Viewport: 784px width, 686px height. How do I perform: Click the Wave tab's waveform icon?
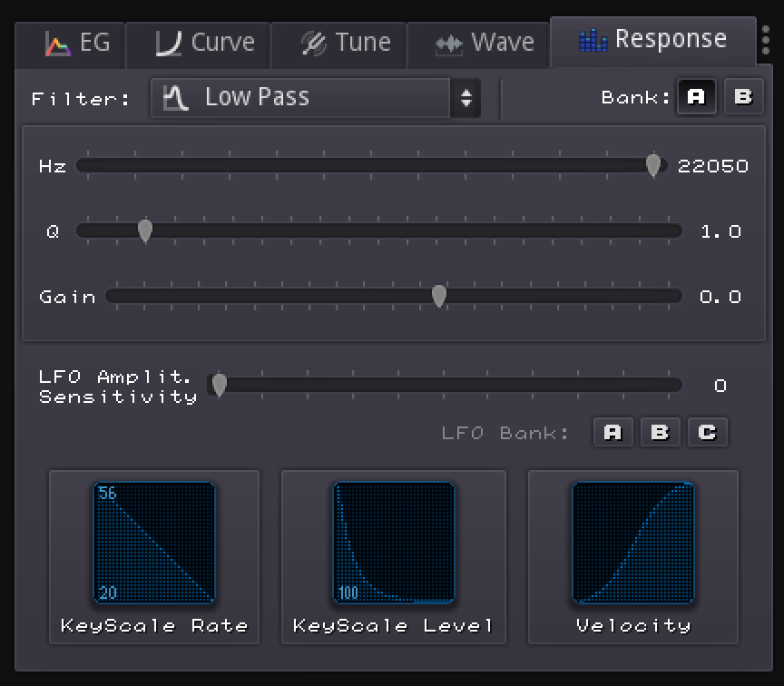tap(448, 44)
